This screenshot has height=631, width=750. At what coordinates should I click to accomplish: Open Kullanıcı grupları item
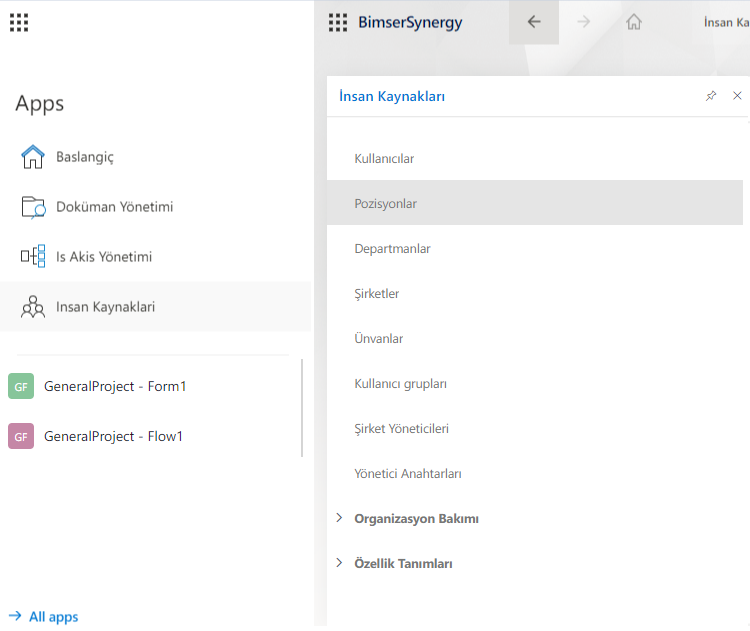click(x=400, y=384)
